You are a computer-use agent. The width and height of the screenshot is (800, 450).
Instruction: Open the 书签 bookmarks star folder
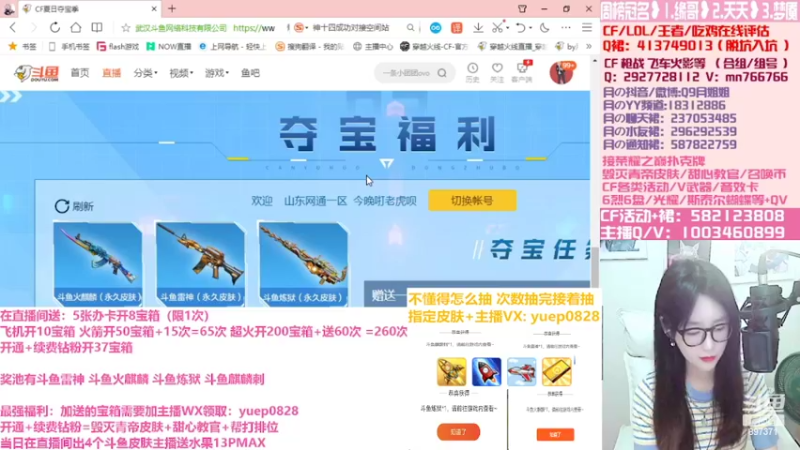pyautogui.click(x=23, y=46)
